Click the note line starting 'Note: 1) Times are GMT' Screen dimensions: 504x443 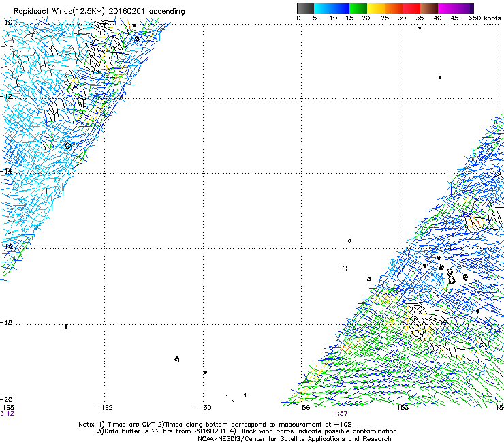[x=215, y=425]
